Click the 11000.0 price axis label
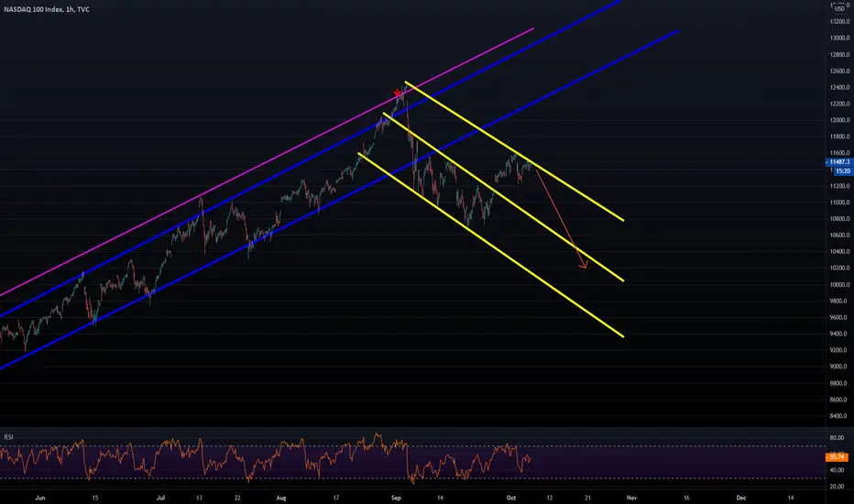The height and width of the screenshot is (504, 854). 839,203
